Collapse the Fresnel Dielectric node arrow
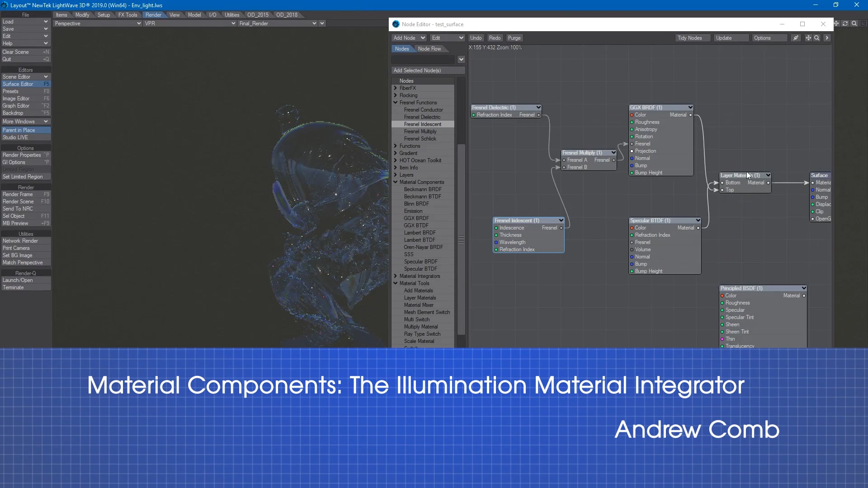The width and height of the screenshot is (868, 488). click(x=538, y=108)
